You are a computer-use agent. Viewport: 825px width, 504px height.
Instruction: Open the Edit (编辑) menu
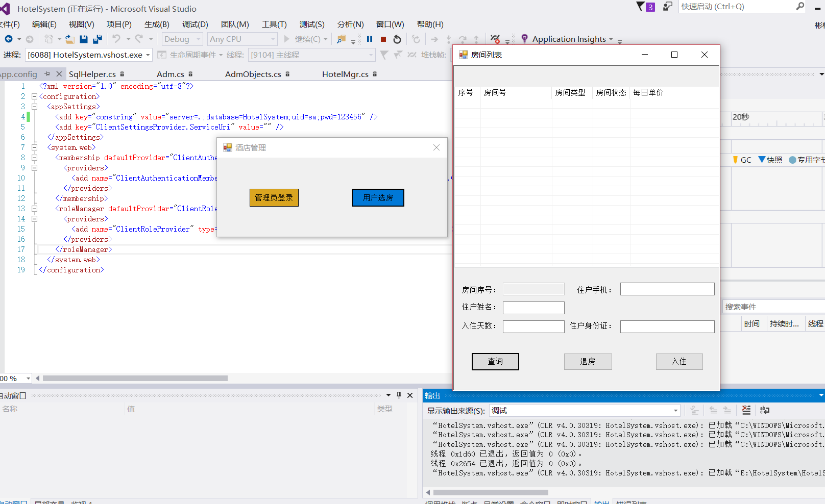tap(44, 24)
